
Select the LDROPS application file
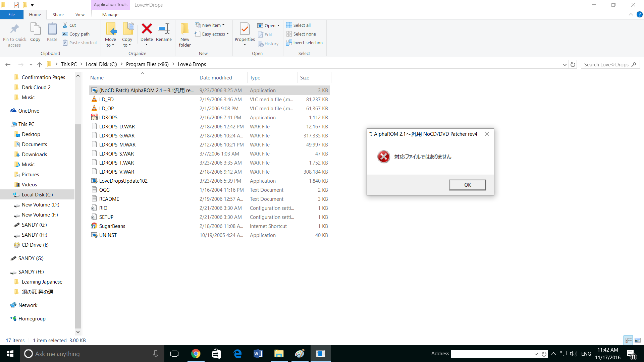coord(209,117)
